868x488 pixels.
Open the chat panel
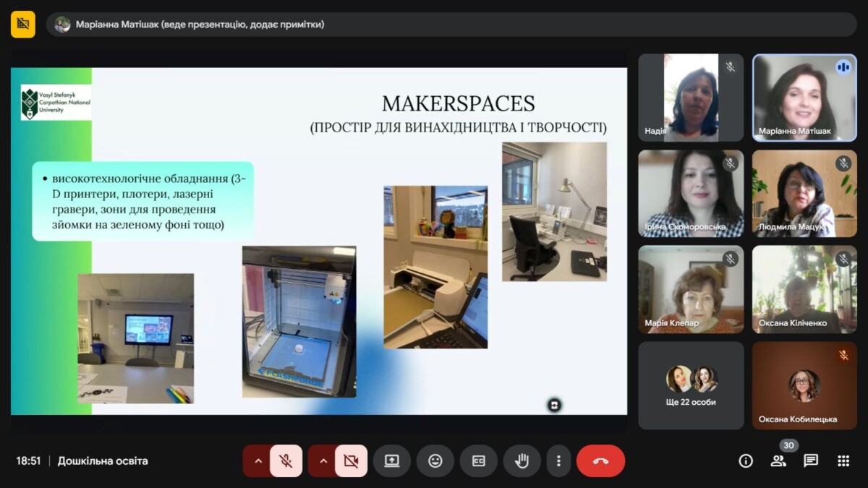[811, 461]
